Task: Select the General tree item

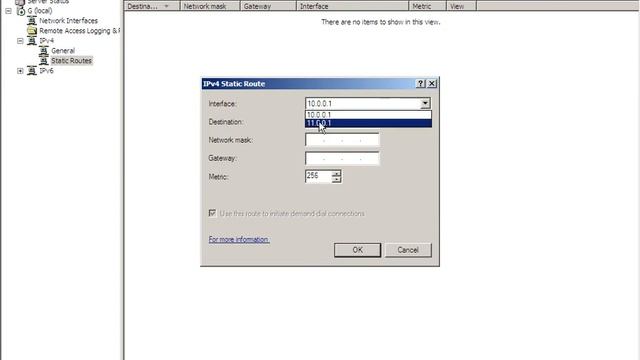Action: pos(63,51)
